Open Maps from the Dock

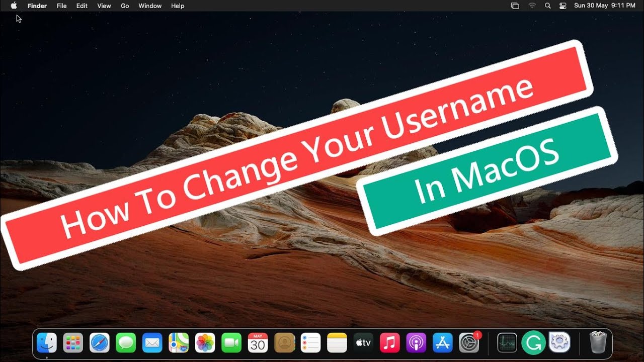point(179,343)
